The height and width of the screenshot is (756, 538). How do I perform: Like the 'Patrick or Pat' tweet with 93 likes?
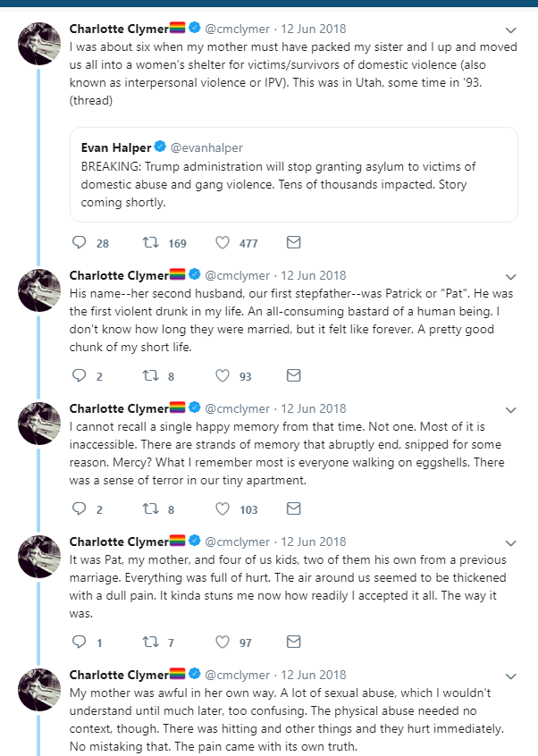click(x=223, y=375)
